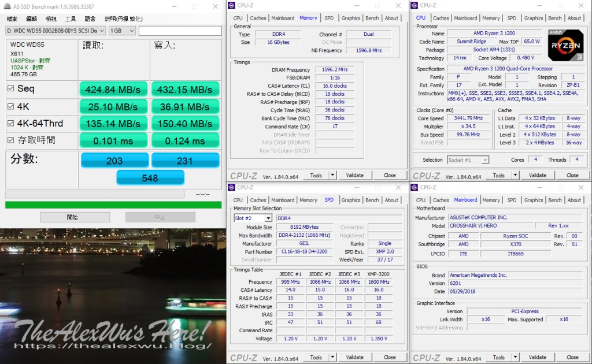This screenshot has width=592, height=364.
Task: Click the CPU-Z icon in the SPD window title bar
Action: tap(232, 187)
